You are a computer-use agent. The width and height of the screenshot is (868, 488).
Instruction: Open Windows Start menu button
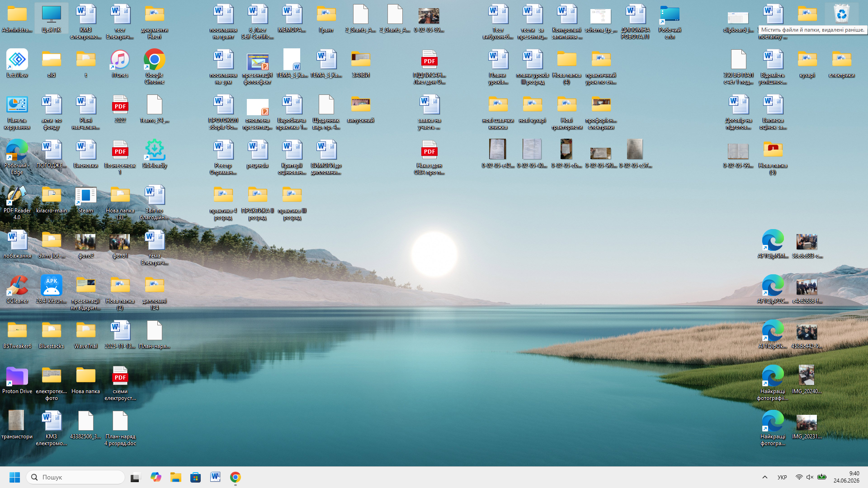(x=14, y=477)
